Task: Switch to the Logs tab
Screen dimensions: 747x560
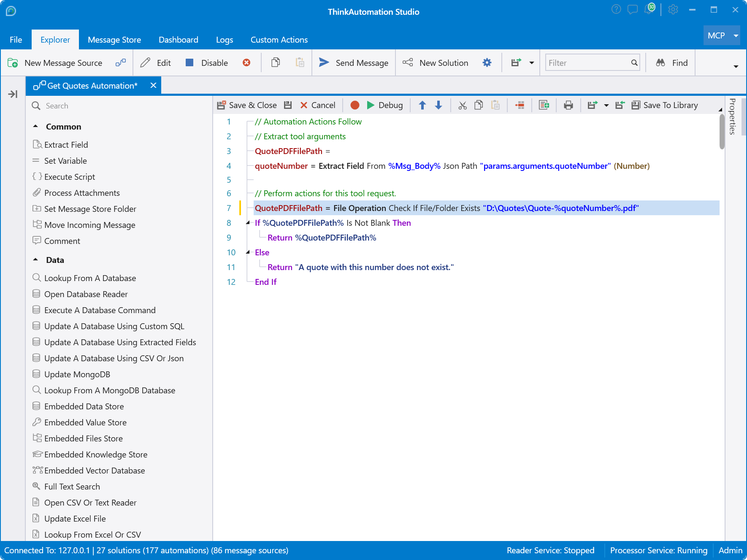Action: coord(225,40)
